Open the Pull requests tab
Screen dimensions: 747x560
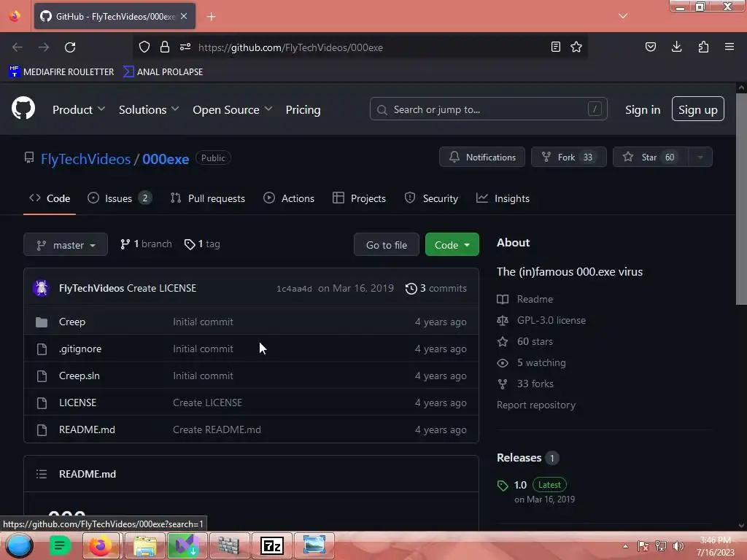[208, 198]
